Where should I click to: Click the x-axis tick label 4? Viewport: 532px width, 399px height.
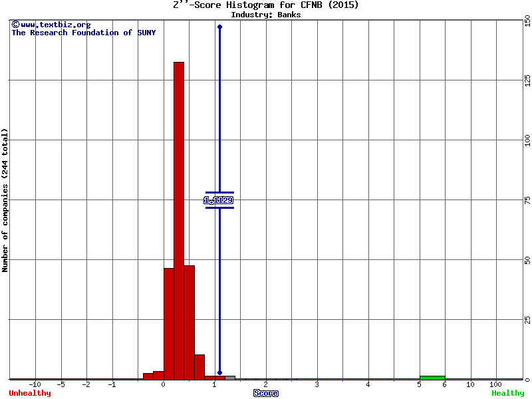click(x=368, y=384)
